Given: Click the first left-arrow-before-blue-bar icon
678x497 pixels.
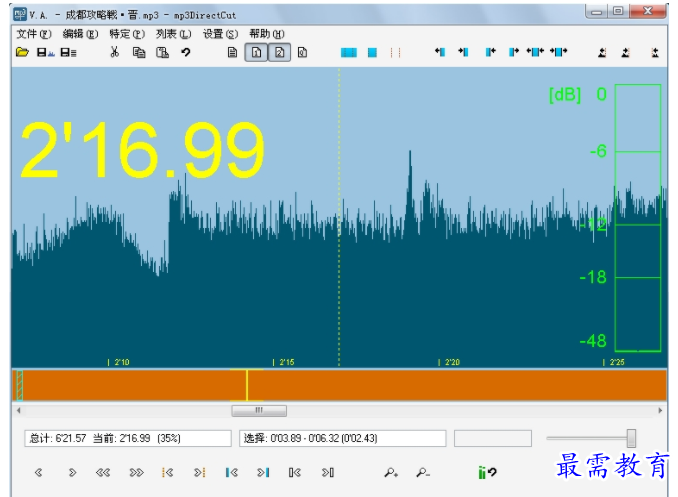Looking at the screenshot, I should tap(440, 52).
